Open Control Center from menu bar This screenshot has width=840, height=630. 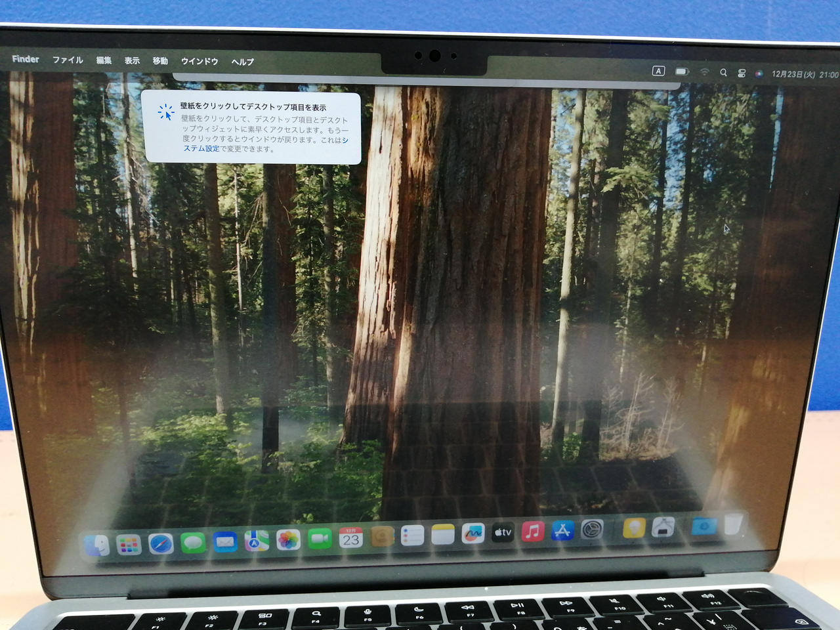[742, 73]
